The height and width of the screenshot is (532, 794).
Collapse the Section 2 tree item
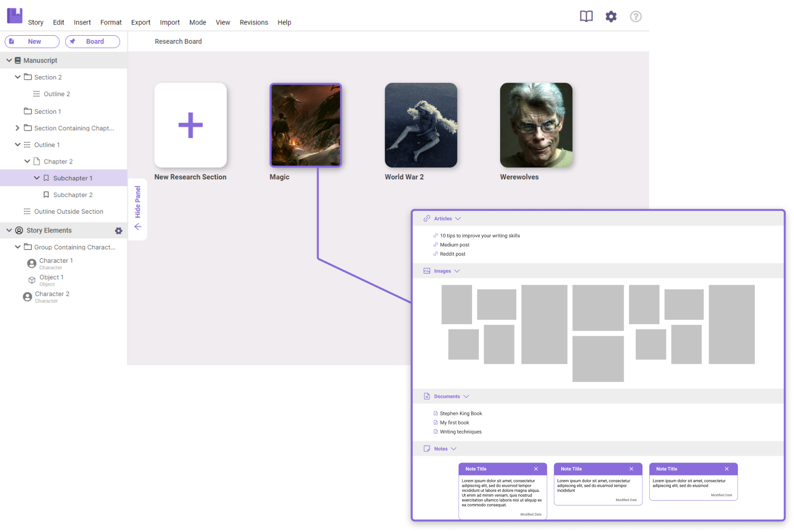[18, 77]
